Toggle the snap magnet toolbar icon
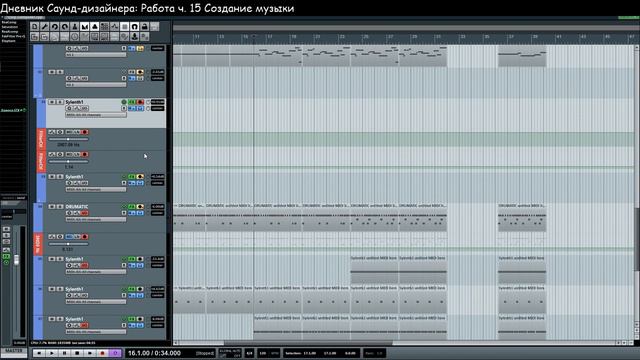The image size is (640, 360). (134, 27)
